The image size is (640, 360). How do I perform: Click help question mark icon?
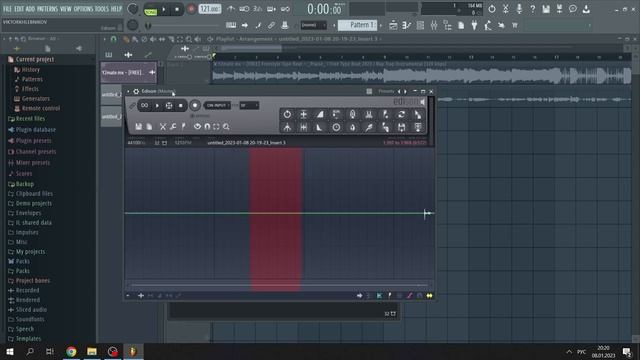[x=533, y=9]
